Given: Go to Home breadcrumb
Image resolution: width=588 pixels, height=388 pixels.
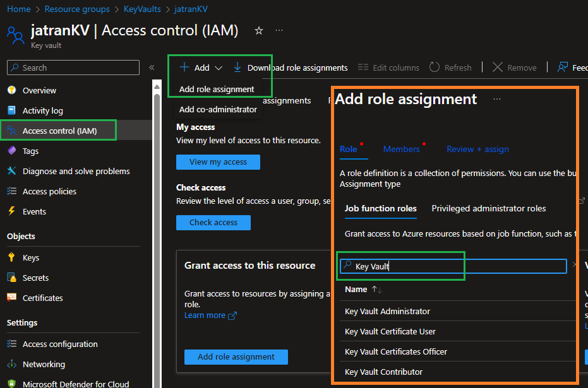Looking at the screenshot, I should [19, 9].
